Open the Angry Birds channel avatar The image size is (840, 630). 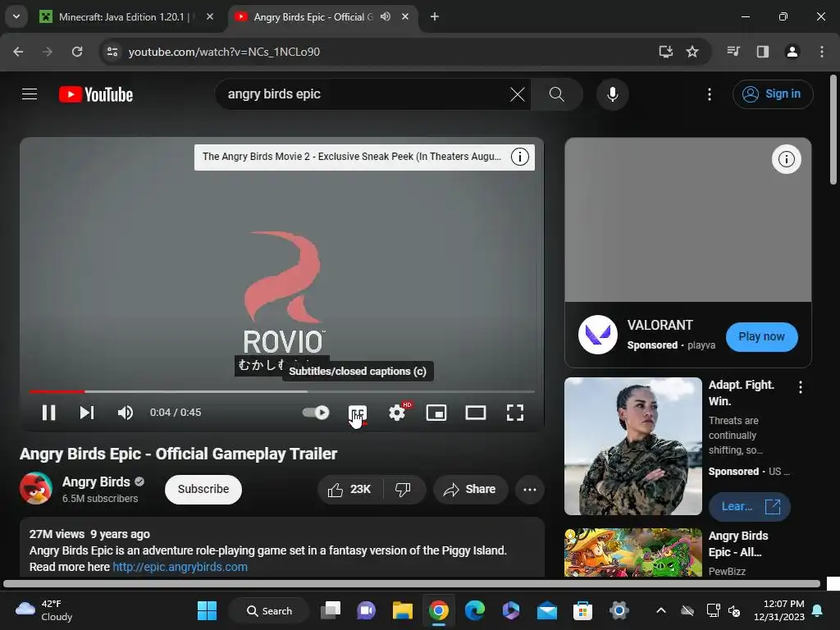click(x=36, y=489)
